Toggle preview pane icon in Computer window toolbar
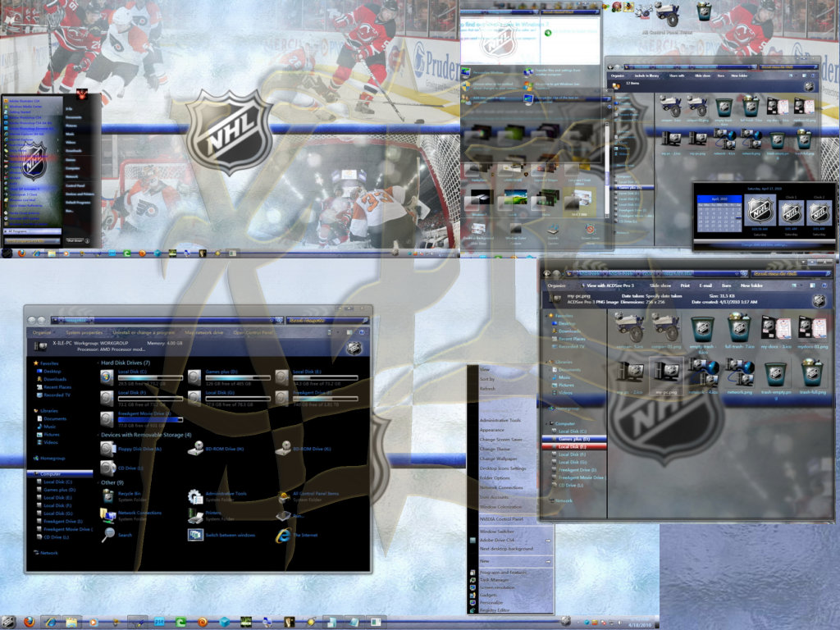The height and width of the screenshot is (630, 840). click(349, 333)
